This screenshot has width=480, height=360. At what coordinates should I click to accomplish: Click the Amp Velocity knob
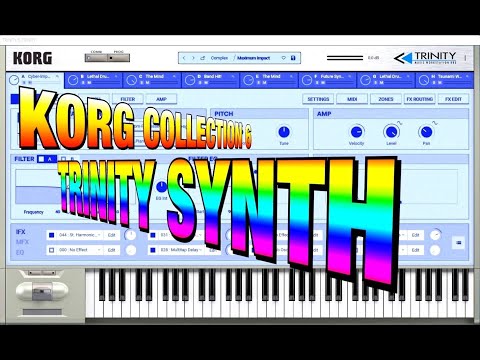(x=356, y=132)
